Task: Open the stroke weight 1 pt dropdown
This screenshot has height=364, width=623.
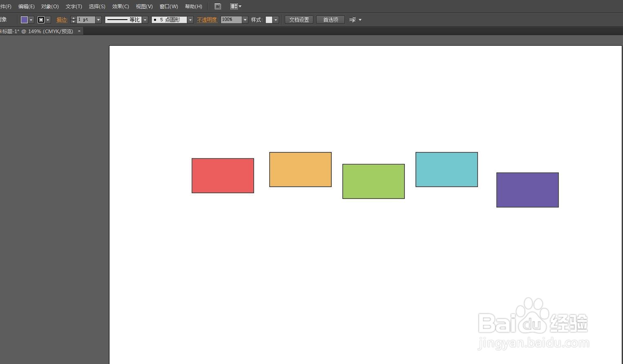Action: pyautogui.click(x=98, y=20)
